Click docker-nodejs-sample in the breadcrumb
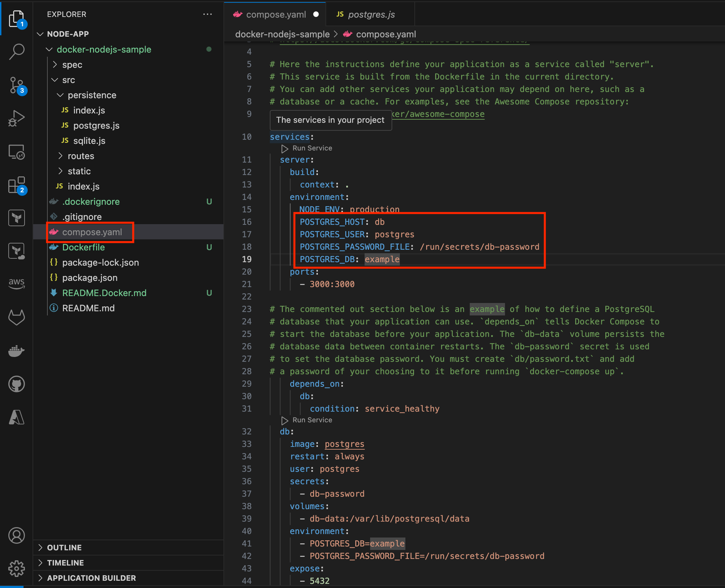725x588 pixels. [x=282, y=34]
